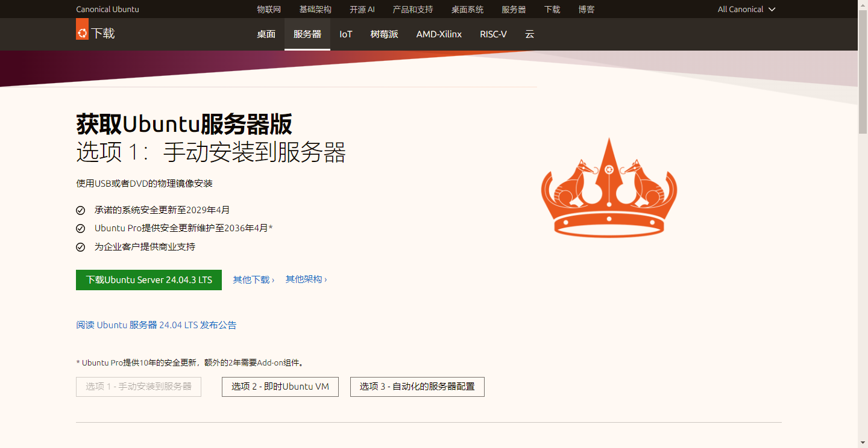
Task: Click the text 使用USB或者DVD的物理镜像安装
Action: (144, 184)
